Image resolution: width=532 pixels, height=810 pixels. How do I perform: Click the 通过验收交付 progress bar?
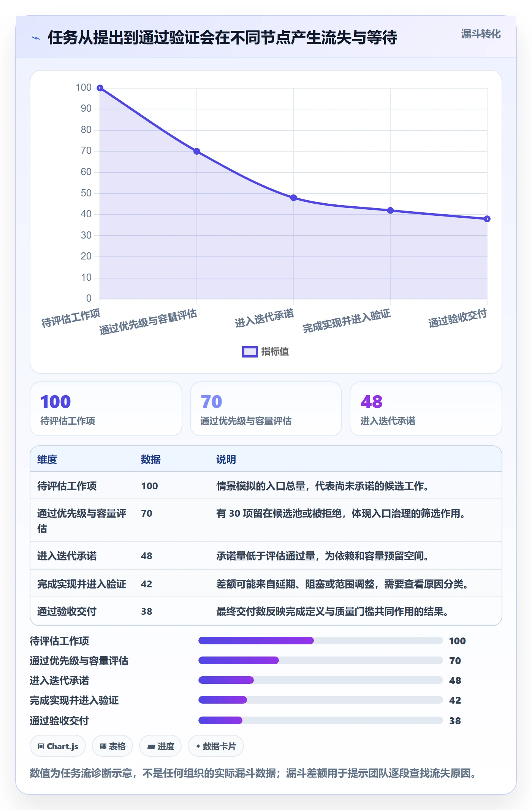[x=321, y=720]
